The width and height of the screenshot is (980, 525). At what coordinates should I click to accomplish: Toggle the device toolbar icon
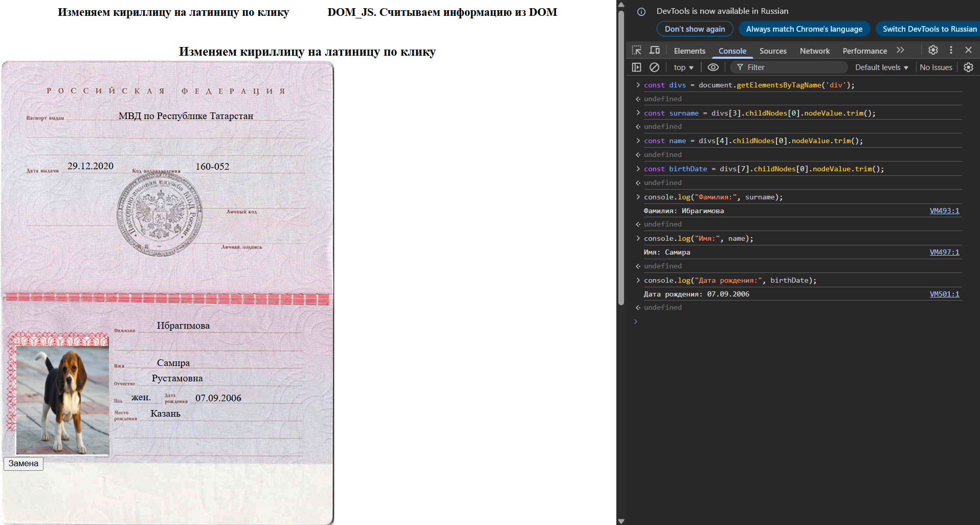click(654, 50)
